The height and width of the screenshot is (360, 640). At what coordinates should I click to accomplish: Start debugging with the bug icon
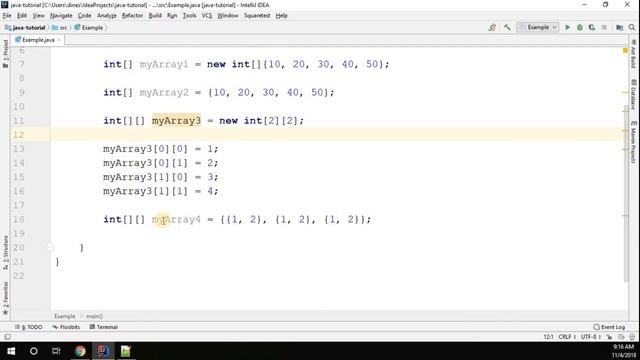click(580, 27)
